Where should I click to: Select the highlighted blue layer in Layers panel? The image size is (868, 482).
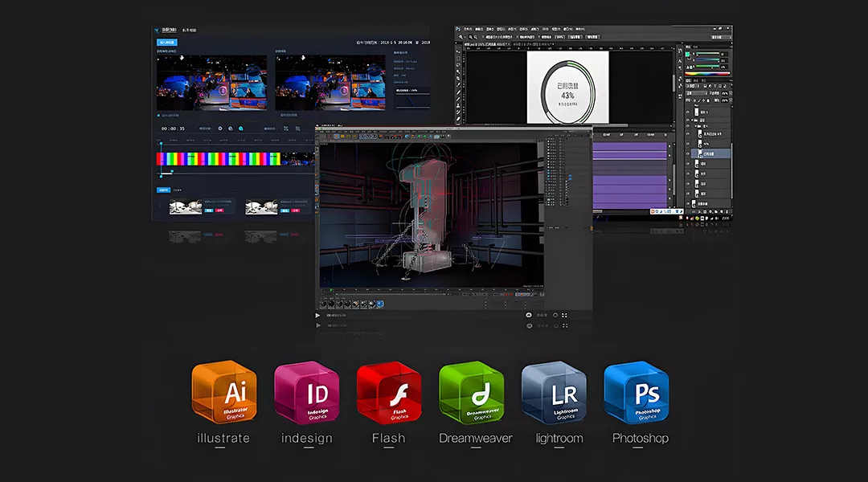coord(710,154)
